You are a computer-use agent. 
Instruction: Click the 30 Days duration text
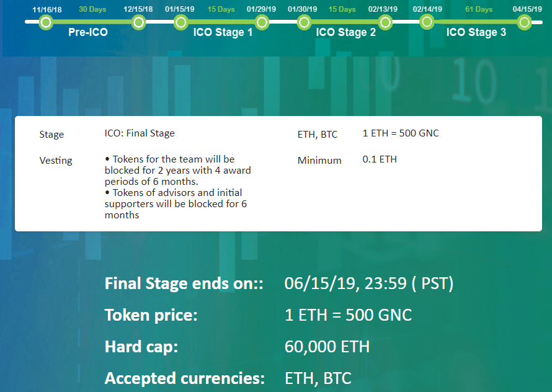(92, 9)
